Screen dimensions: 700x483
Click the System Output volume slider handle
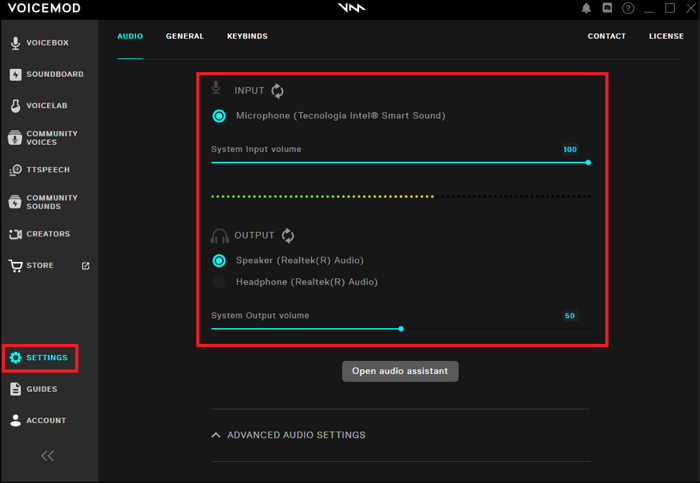point(401,328)
